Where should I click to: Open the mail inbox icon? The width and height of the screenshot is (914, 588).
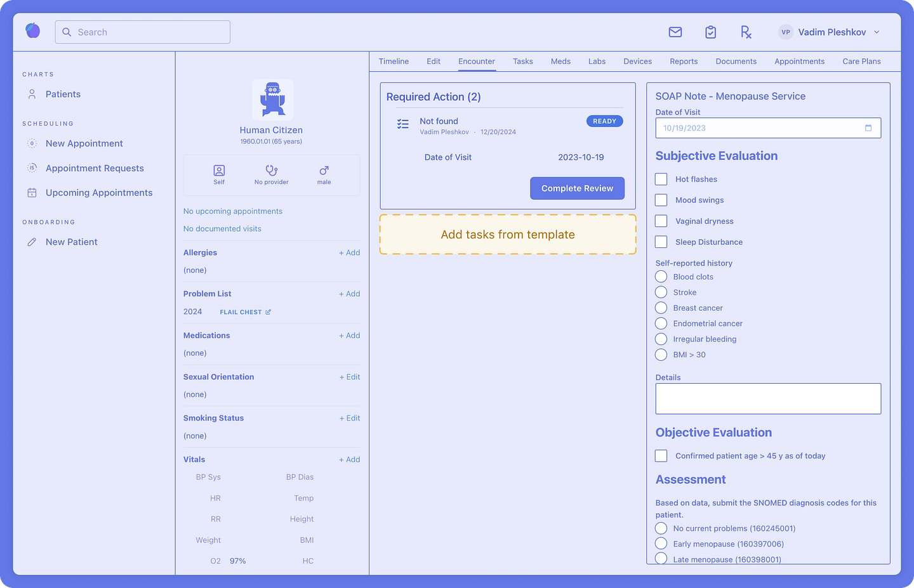(675, 32)
